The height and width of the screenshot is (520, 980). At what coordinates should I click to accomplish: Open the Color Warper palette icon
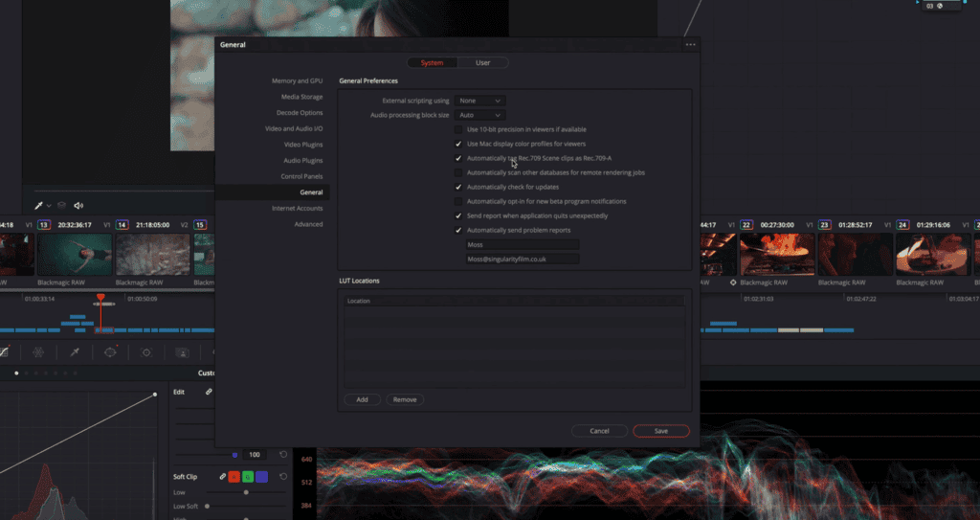click(x=38, y=352)
